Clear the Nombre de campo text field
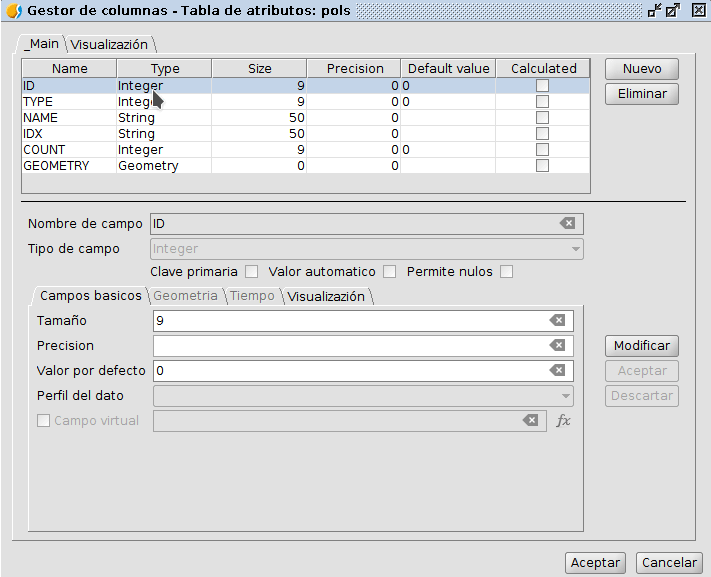711x577 pixels. (566, 224)
